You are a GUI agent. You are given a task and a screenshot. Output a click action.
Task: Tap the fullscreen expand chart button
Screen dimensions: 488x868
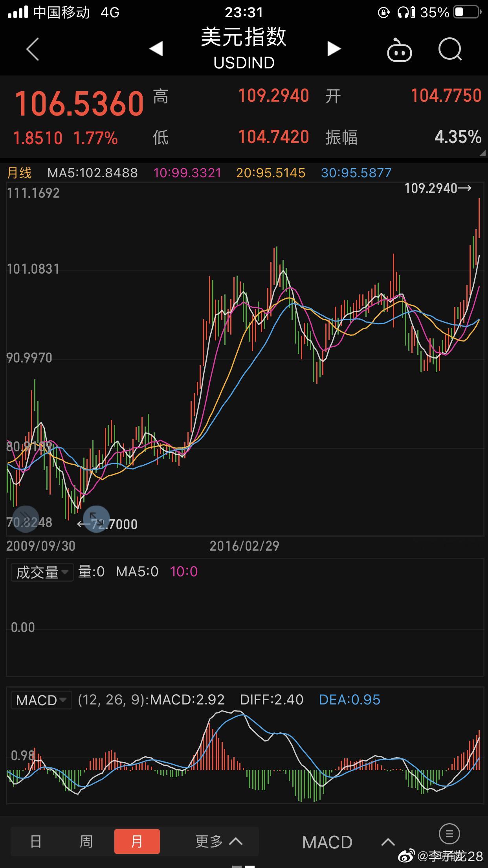96,519
